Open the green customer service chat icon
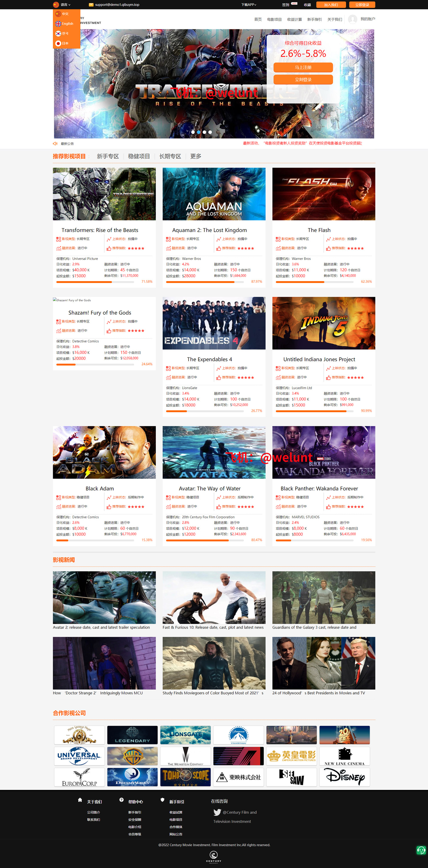 tap(421, 850)
